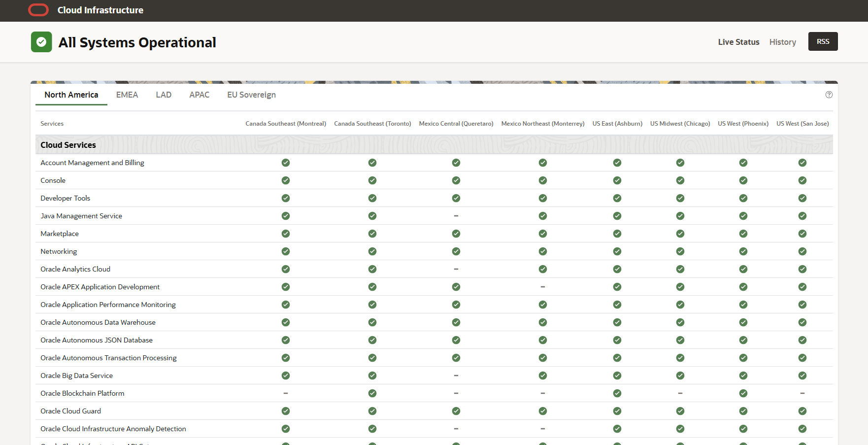The image size is (868, 445).
Task: Switch to the APAC tab
Action: point(200,95)
